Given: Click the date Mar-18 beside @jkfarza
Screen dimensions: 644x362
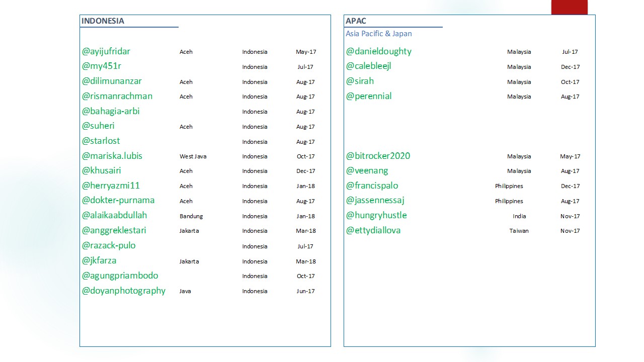Looking at the screenshot, I should 306,261.
